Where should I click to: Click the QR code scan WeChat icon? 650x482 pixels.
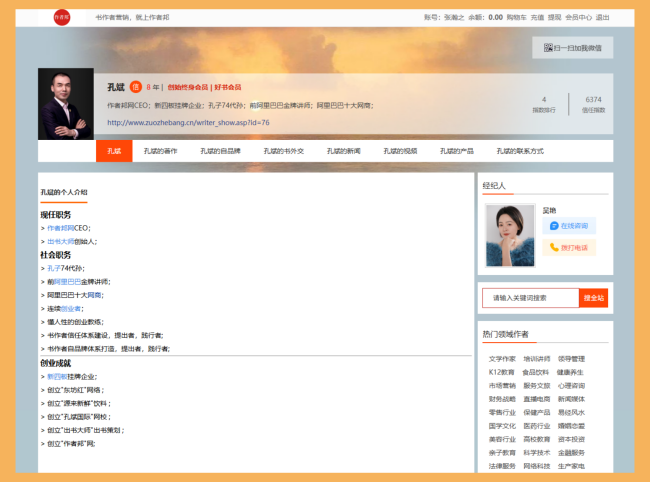[x=548, y=47]
